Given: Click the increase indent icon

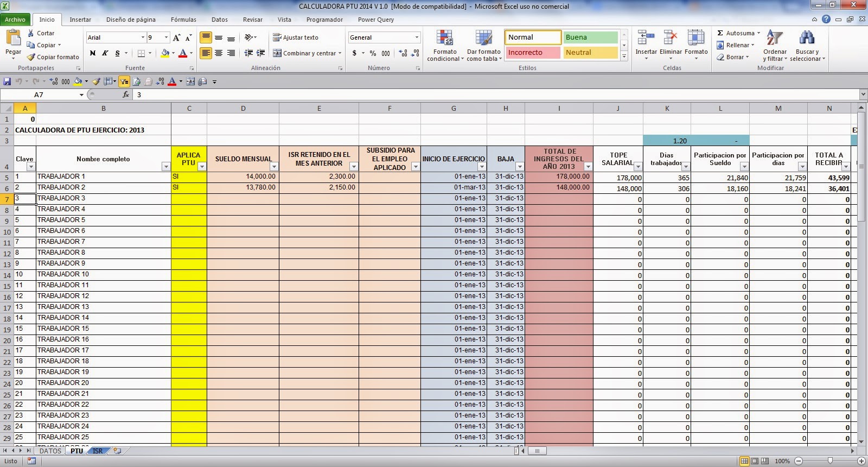Looking at the screenshot, I should point(261,53).
